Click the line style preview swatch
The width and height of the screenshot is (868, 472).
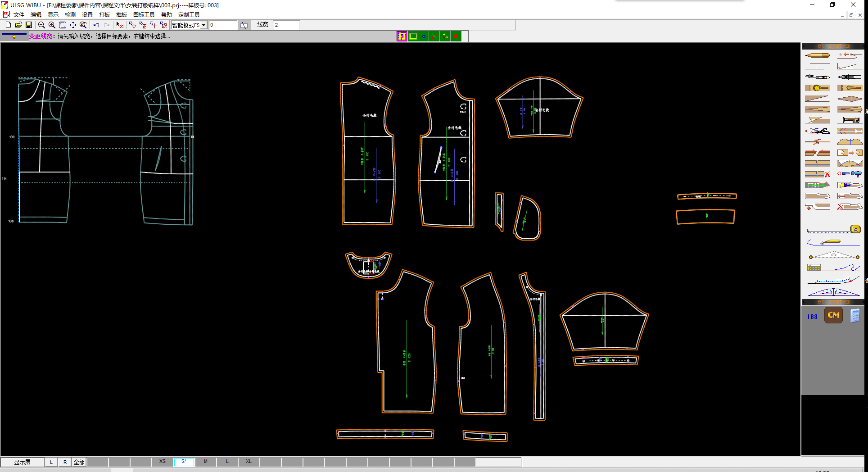(x=15, y=36)
